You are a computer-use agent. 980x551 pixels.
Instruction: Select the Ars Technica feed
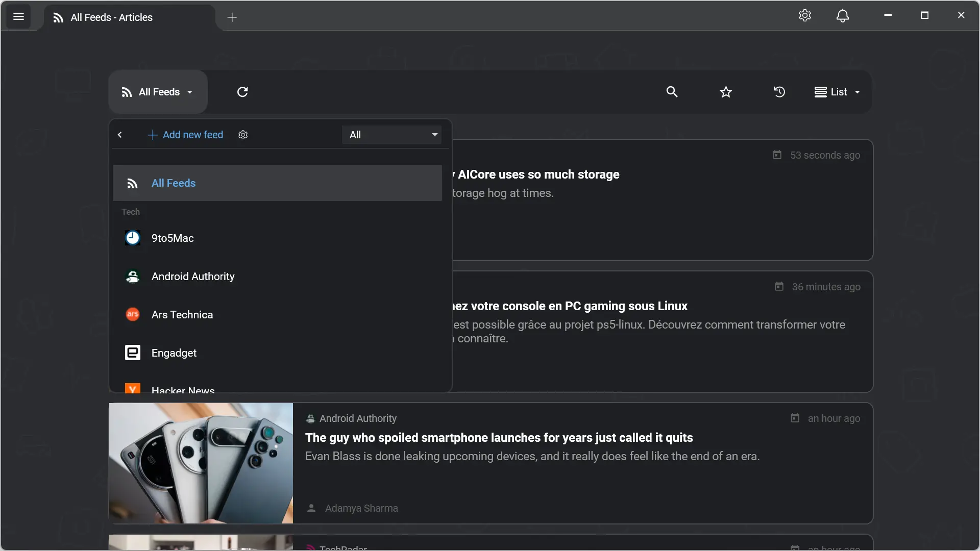278,315
